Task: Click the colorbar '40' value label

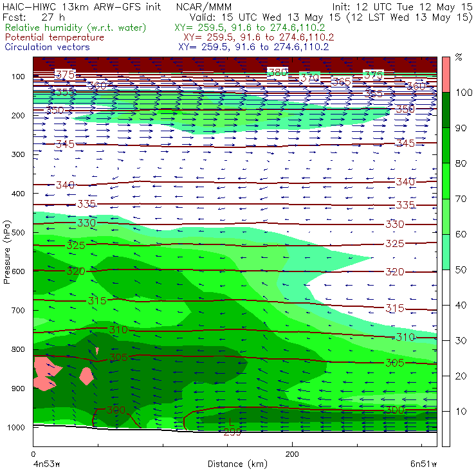Action: pos(461,305)
